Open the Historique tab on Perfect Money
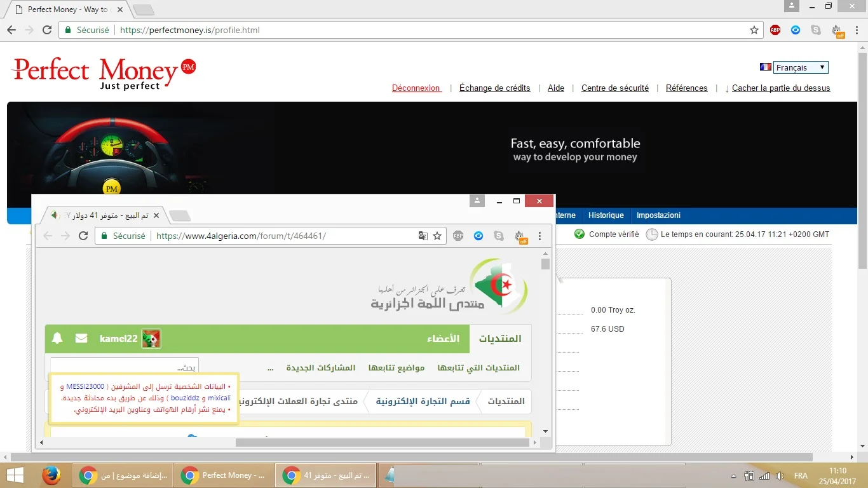This screenshot has width=868, height=488. [606, 215]
